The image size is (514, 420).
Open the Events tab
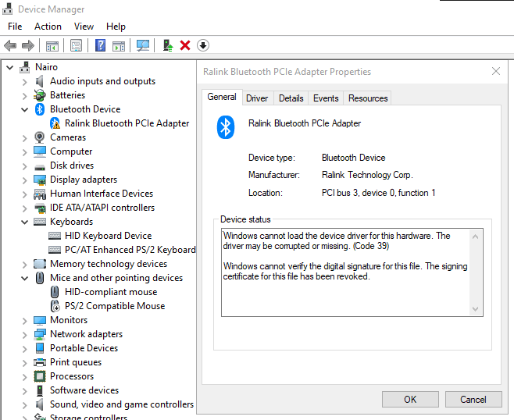pyautogui.click(x=326, y=98)
